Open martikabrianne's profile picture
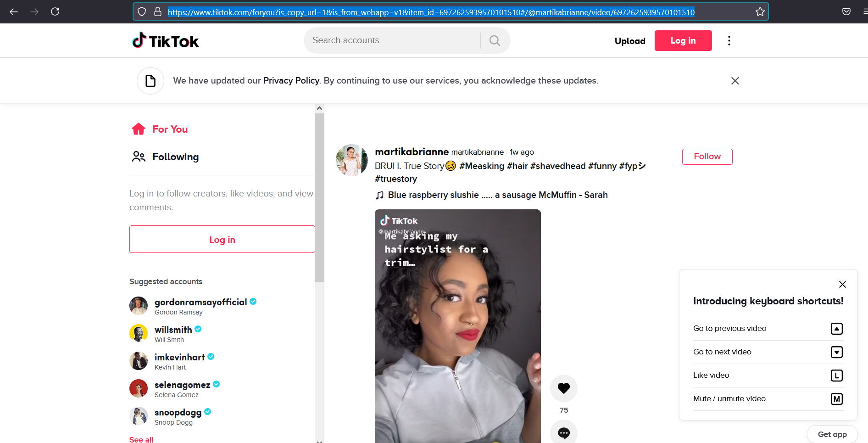 [352, 160]
